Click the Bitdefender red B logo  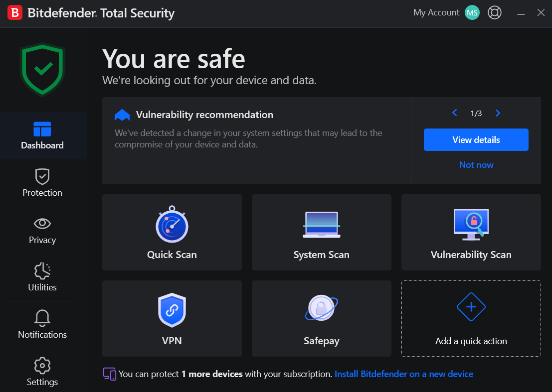(x=15, y=12)
